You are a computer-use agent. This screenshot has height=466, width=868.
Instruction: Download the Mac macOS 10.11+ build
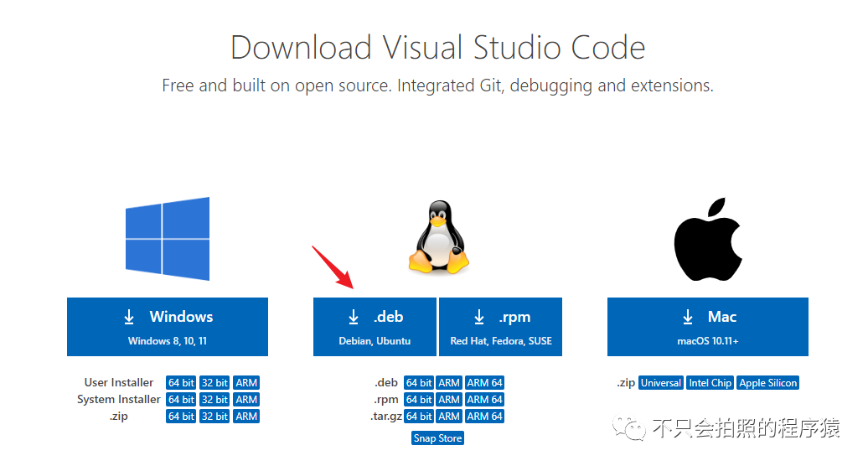point(708,327)
